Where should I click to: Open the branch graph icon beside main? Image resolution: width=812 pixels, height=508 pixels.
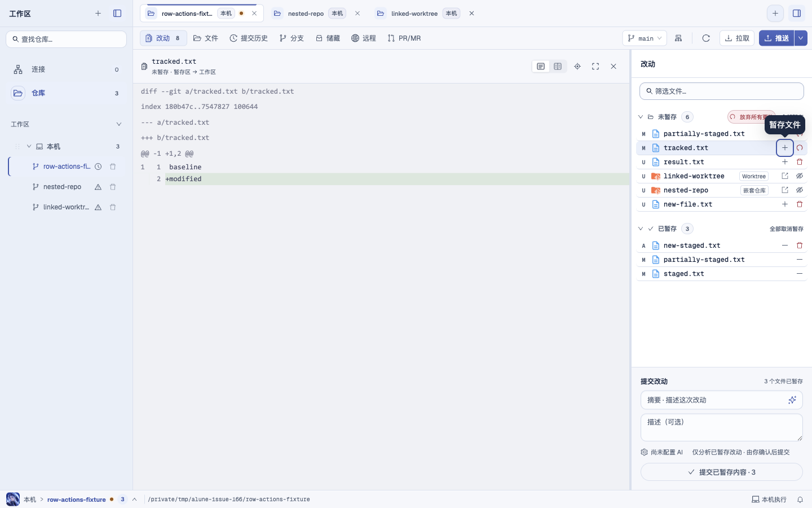(x=678, y=38)
